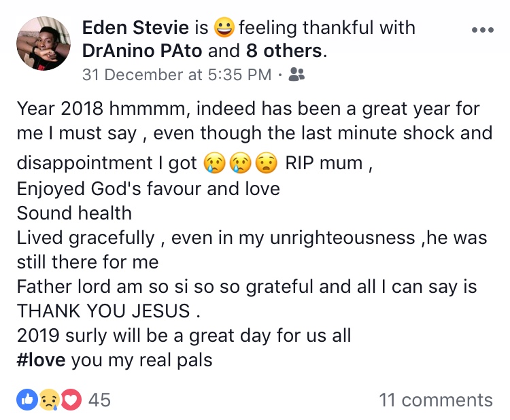This screenshot has width=510, height=420.
Task: Click the red Love heart reaction icon
Action: (70, 400)
